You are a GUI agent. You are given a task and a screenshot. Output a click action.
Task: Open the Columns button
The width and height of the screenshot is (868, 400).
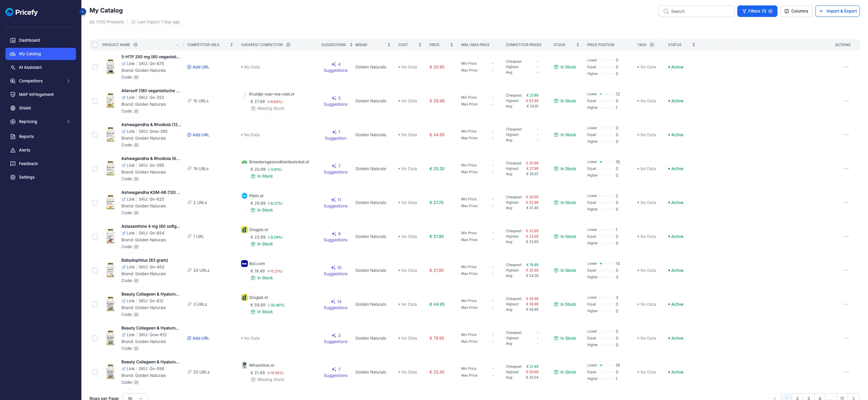point(796,11)
